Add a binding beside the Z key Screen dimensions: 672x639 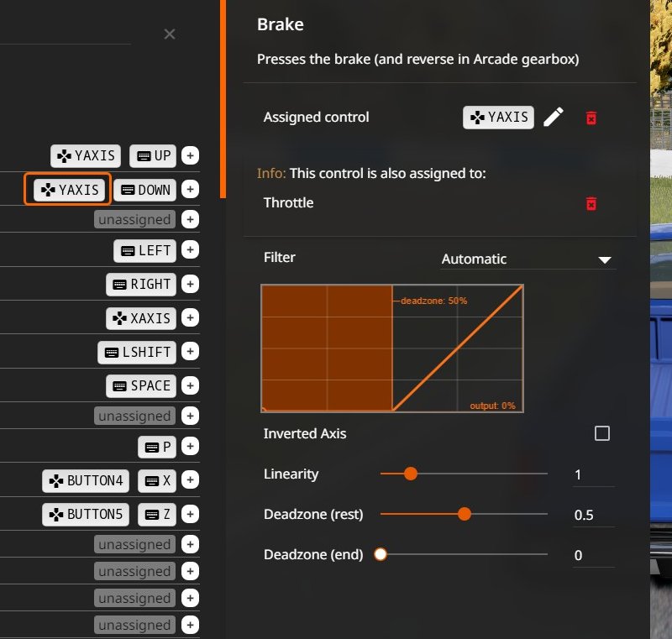[190, 514]
